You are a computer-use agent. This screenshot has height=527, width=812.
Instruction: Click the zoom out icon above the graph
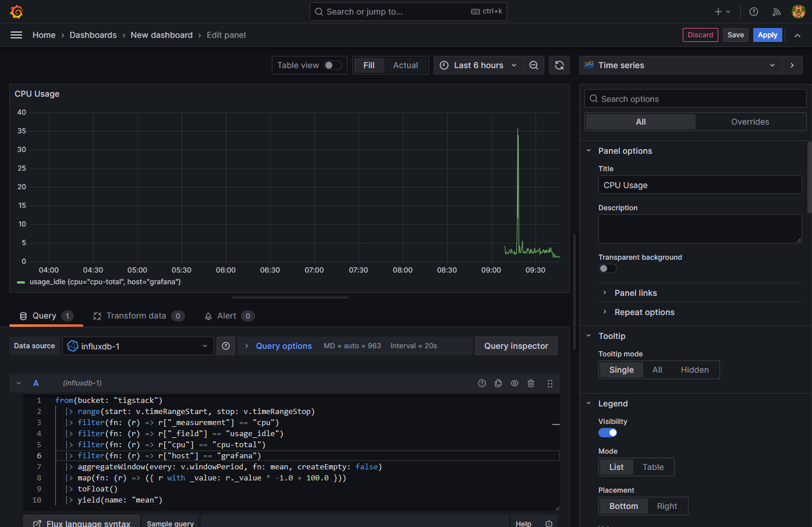click(534, 65)
